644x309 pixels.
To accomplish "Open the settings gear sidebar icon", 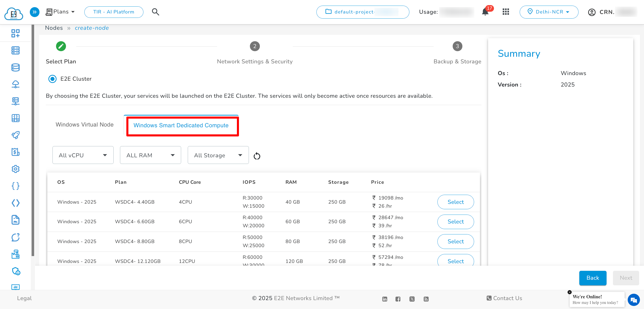I will tap(16, 169).
